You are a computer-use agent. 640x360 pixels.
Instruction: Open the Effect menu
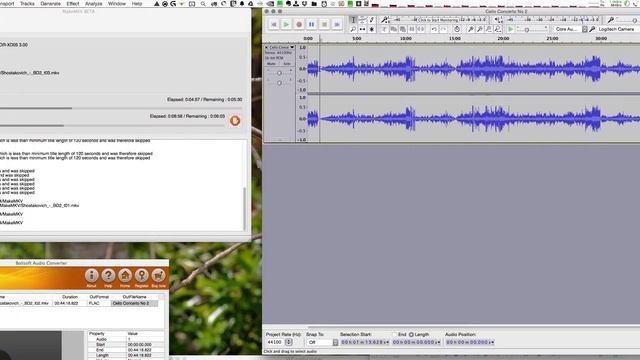73,3
